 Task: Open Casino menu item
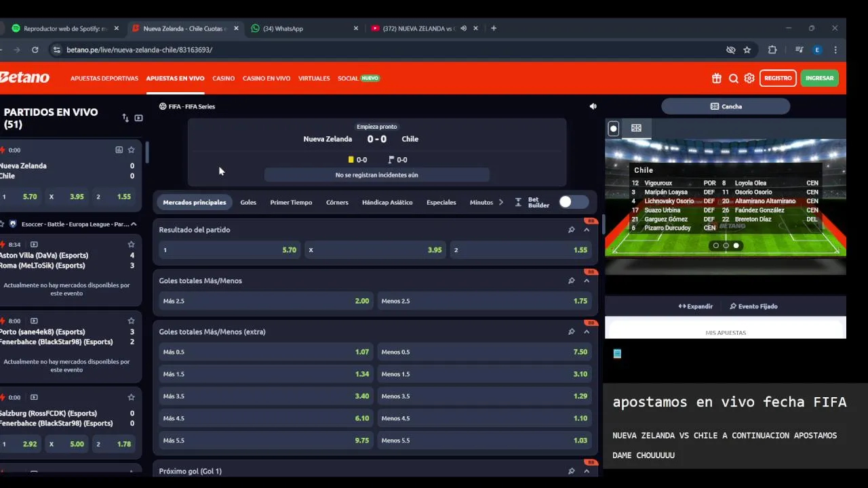tap(223, 79)
